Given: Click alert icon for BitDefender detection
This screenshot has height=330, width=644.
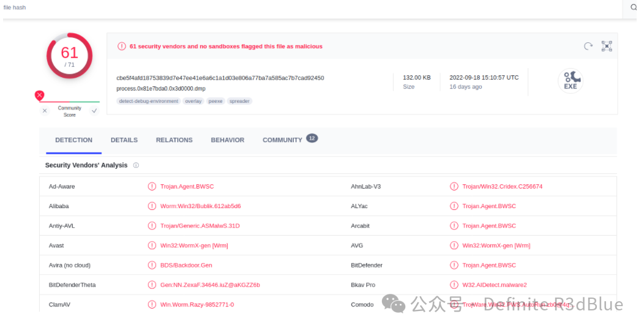Looking at the screenshot, I should [454, 266].
